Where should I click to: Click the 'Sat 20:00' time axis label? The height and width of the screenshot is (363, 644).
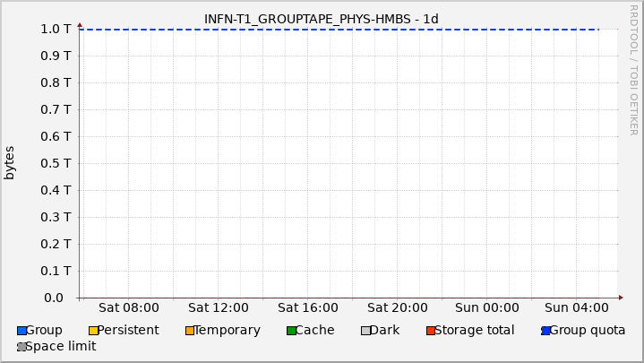397,307
